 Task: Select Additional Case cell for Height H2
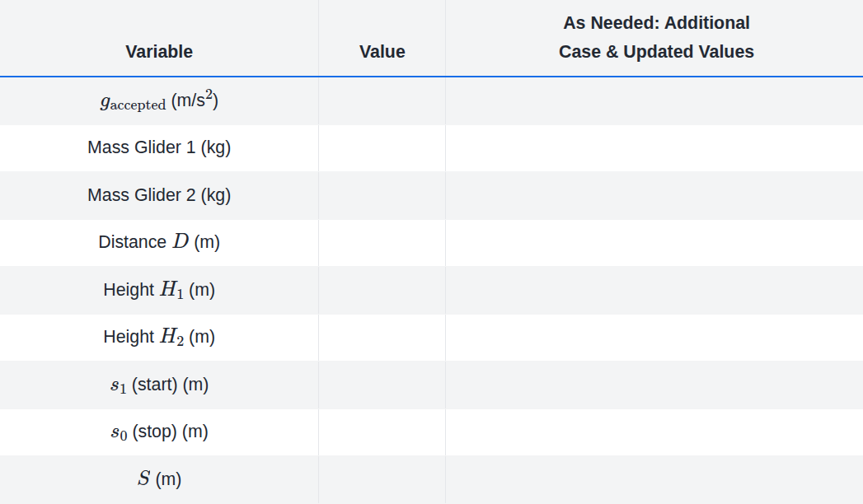pos(654,337)
